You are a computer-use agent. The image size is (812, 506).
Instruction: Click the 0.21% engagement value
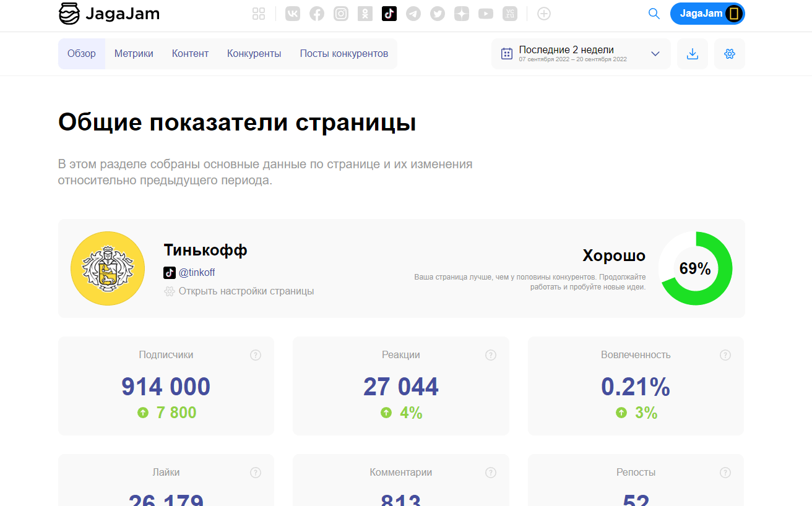[636, 387]
